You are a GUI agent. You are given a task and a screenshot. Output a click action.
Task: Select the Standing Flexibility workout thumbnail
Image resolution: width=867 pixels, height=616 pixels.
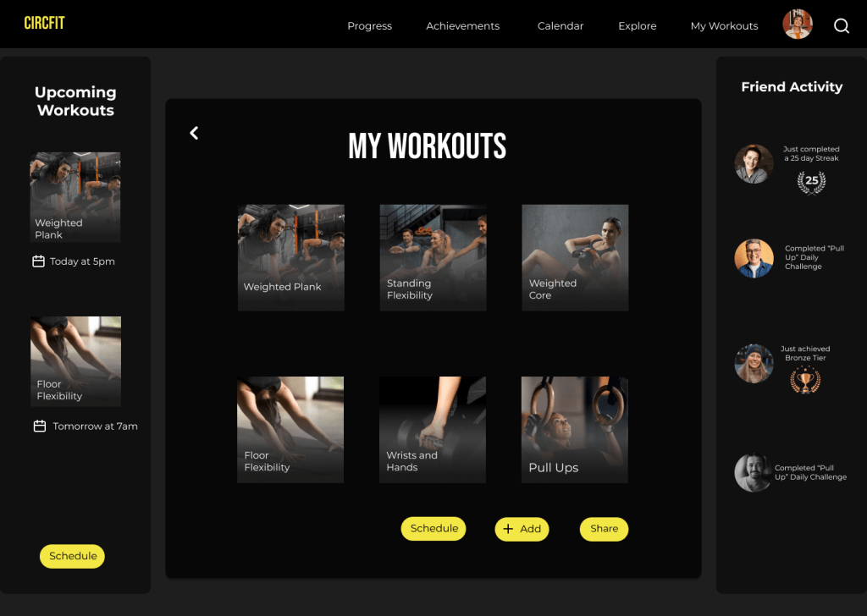[433, 257]
